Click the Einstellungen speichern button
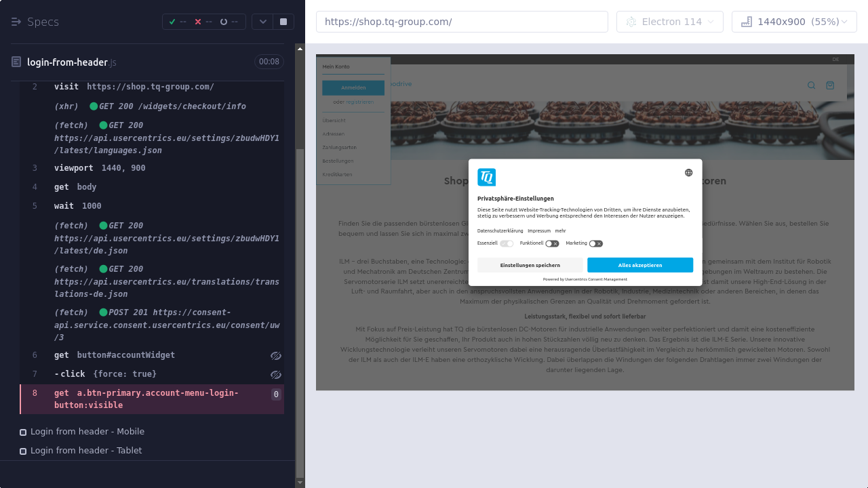 coord(530,265)
